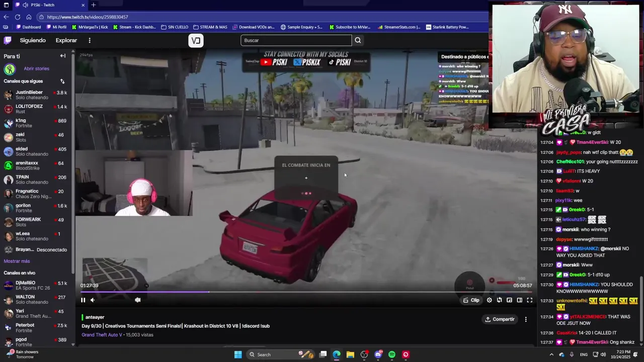Click the Clip button
The height and width of the screenshot is (362, 644).
click(x=471, y=300)
